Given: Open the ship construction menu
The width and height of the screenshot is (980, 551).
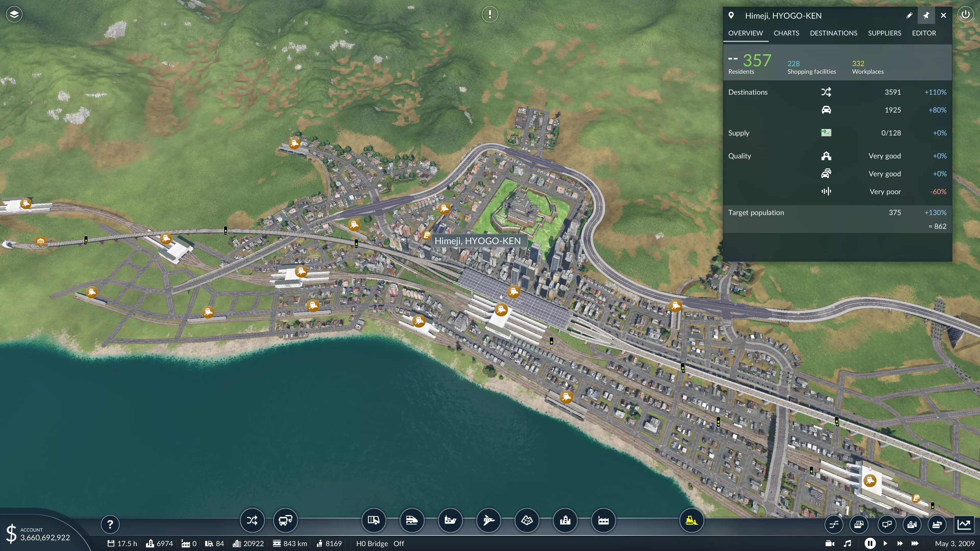Looking at the screenshot, I should (x=450, y=520).
